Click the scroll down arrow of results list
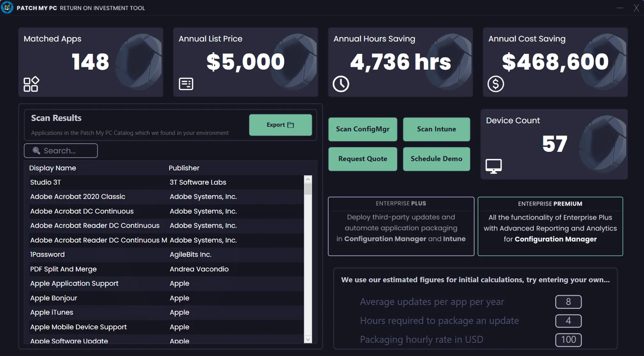644x356 pixels. 308,339
